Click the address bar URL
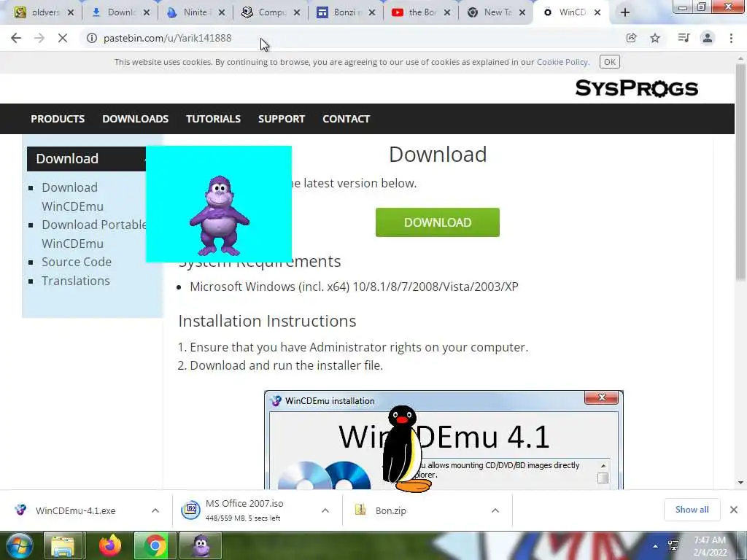Viewport: 747px width, 560px height. (x=167, y=38)
